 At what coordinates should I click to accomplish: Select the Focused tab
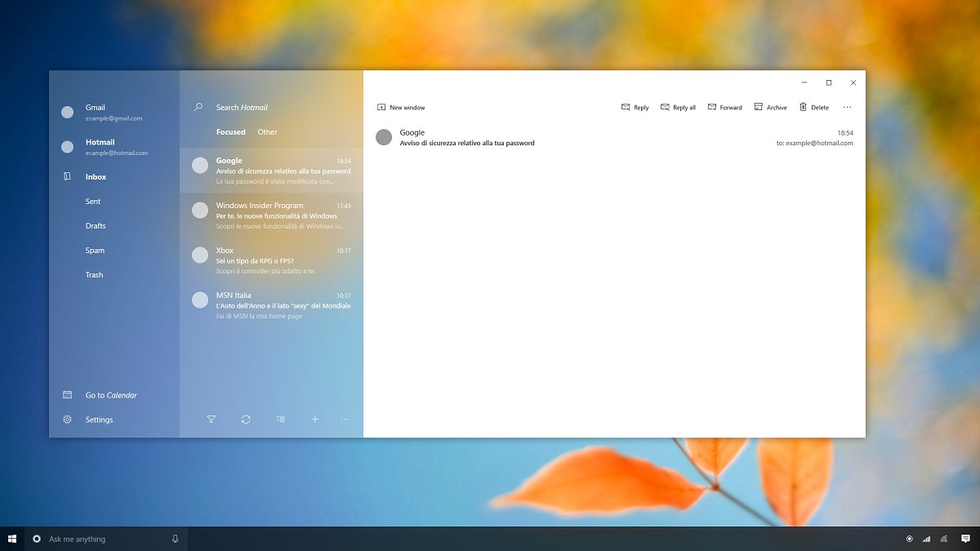point(230,132)
